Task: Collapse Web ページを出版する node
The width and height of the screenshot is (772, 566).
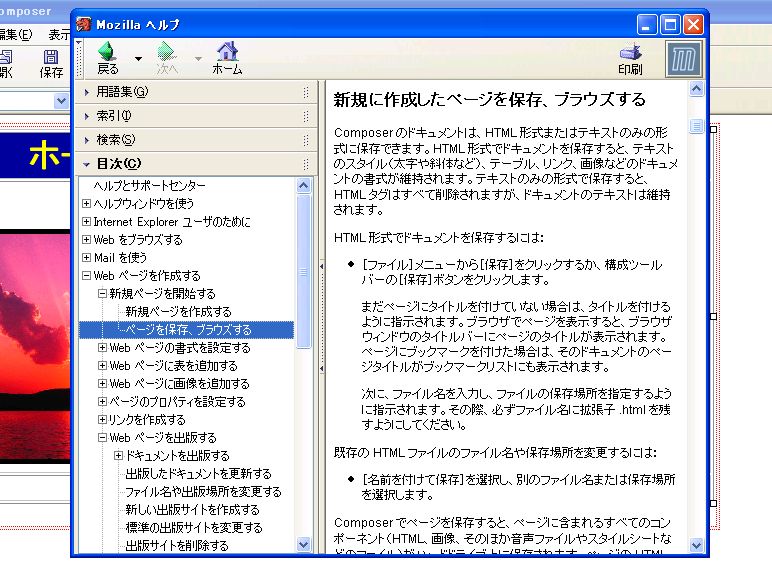Action: point(102,438)
